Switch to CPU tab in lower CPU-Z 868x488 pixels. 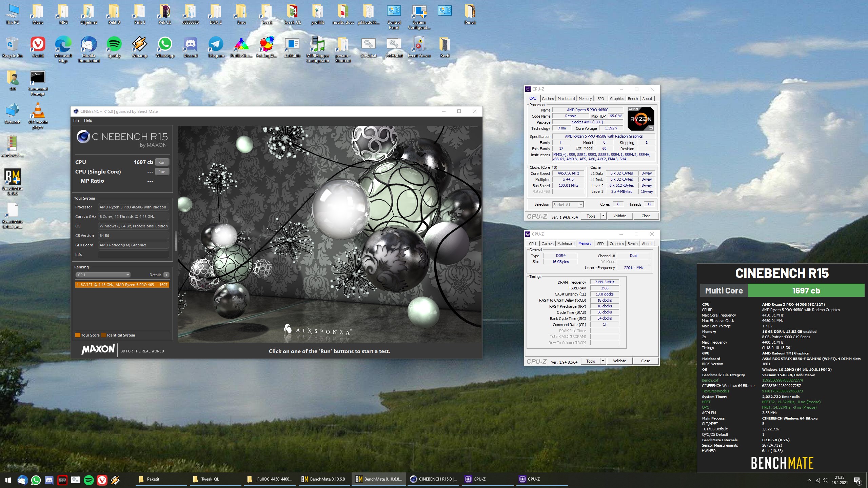pos(532,244)
